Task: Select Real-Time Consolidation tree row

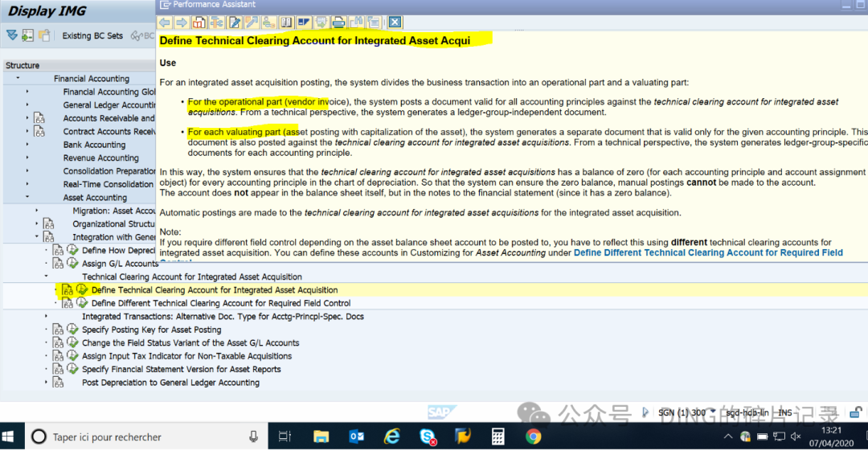Action: pyautogui.click(x=108, y=184)
